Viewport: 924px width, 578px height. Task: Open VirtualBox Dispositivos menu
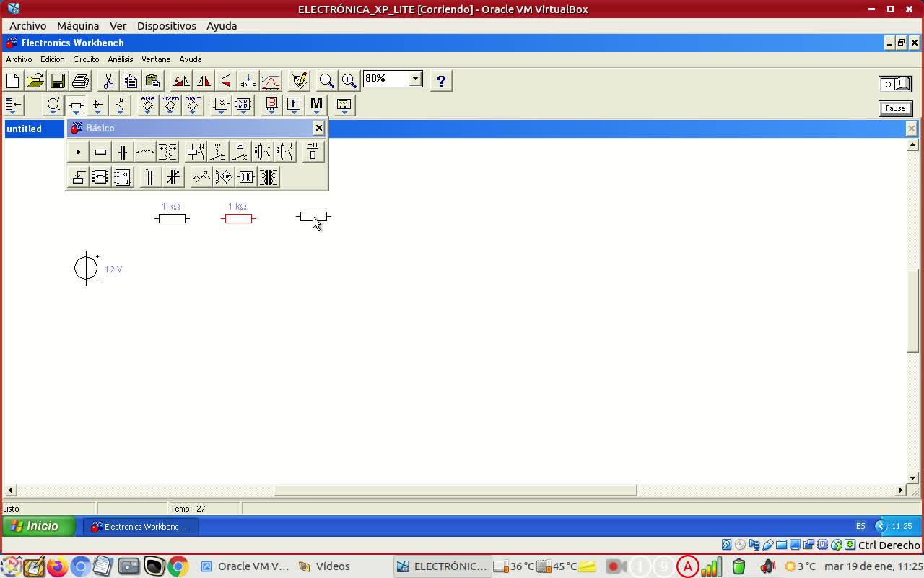click(x=167, y=26)
